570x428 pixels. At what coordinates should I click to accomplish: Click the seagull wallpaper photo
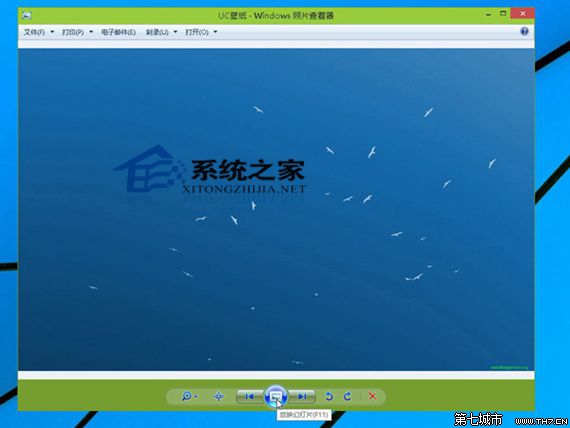point(276,210)
